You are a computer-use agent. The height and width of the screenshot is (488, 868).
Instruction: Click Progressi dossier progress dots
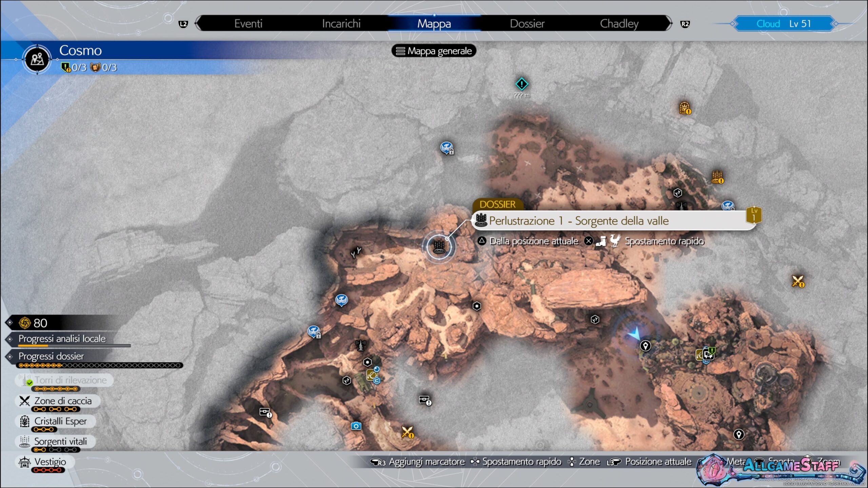(x=99, y=365)
